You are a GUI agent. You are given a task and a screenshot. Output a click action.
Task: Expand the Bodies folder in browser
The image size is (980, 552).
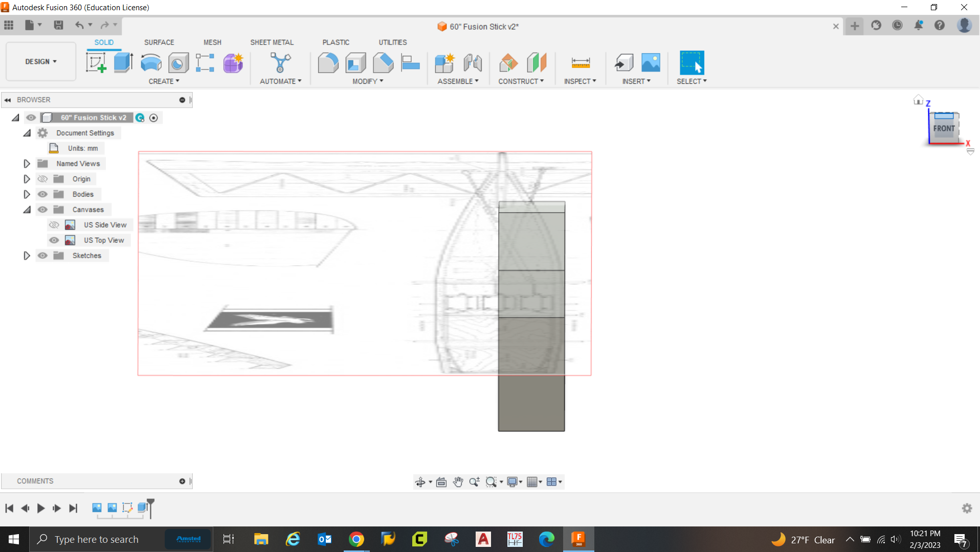27,194
